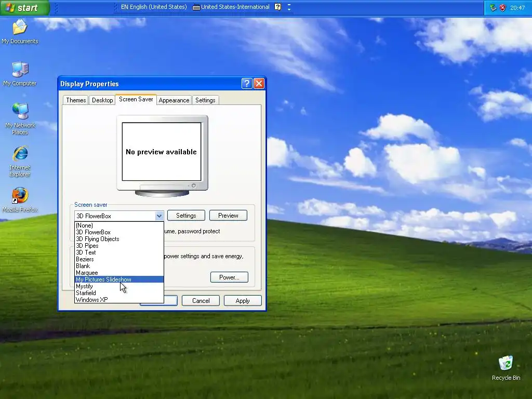Viewport: 532px width, 399px height.
Task: Select the Internet Explorer desktop icon
Action: click(20, 162)
